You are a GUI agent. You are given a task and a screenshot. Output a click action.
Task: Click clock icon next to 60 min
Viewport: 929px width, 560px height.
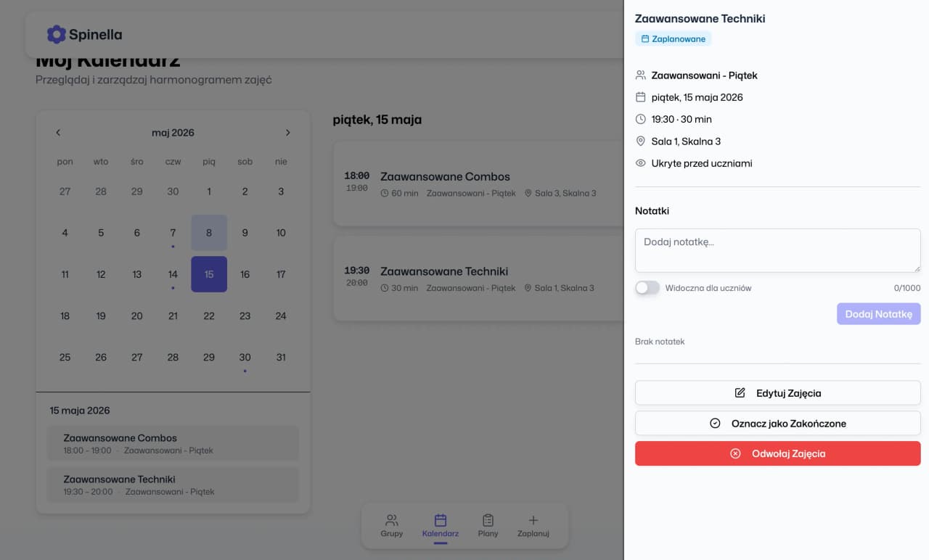tap(385, 194)
